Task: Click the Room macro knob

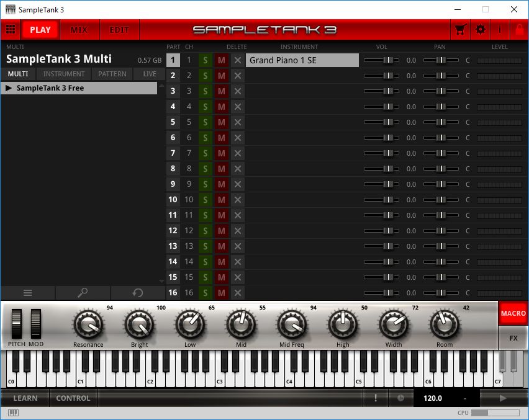Action: (445, 325)
